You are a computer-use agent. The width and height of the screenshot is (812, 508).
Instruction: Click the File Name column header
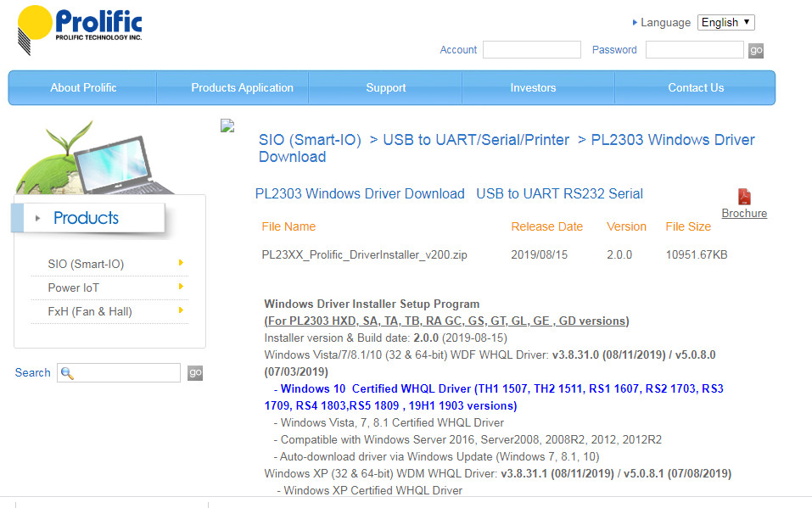288,226
